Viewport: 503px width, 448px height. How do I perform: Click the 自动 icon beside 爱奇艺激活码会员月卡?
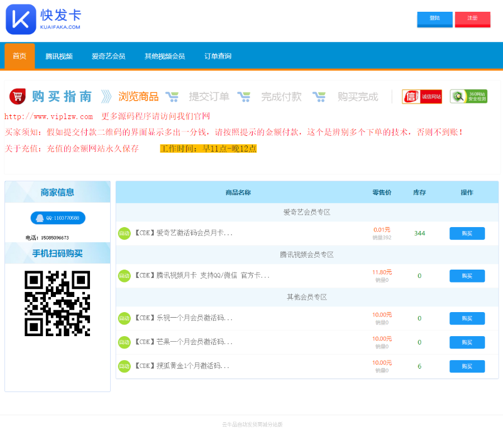click(x=124, y=233)
